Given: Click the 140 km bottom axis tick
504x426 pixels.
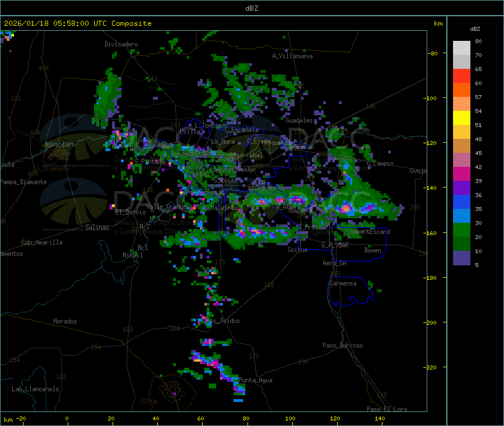Looking at the screenshot, I should [x=380, y=419].
